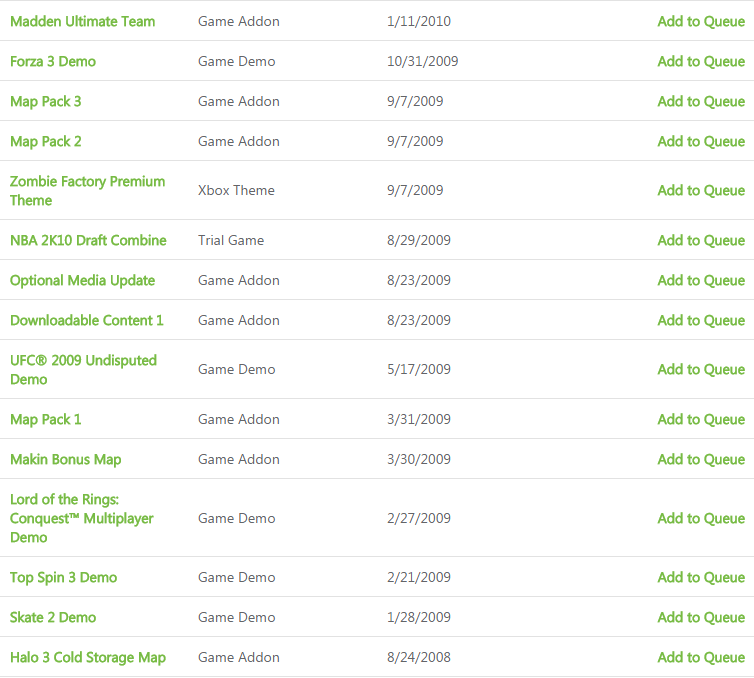754x678 pixels.
Task: Add Optional Media Update to queue
Action: pos(701,280)
